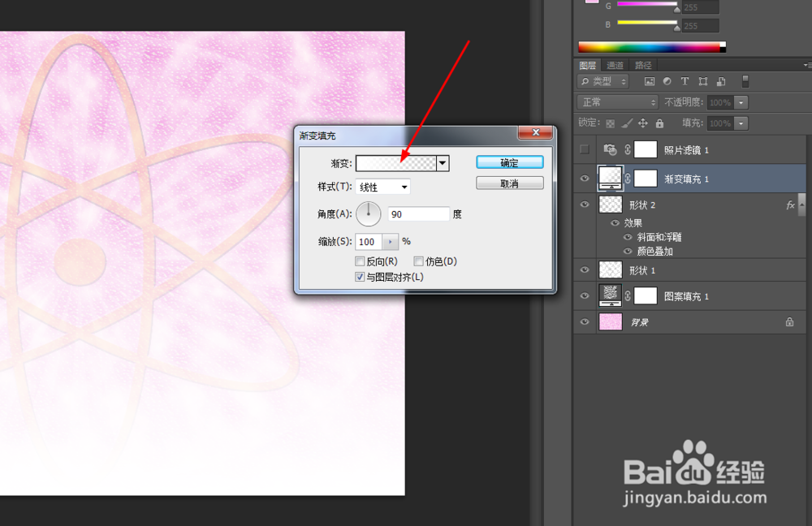The width and height of the screenshot is (812, 526).
Task: Hide the 形状 1 layer
Action: click(585, 269)
